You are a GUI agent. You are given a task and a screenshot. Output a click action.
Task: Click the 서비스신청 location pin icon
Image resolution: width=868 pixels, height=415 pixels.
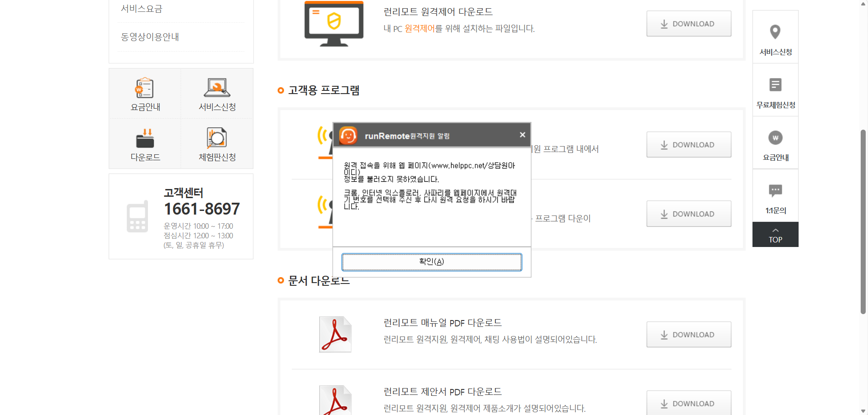coord(775,32)
